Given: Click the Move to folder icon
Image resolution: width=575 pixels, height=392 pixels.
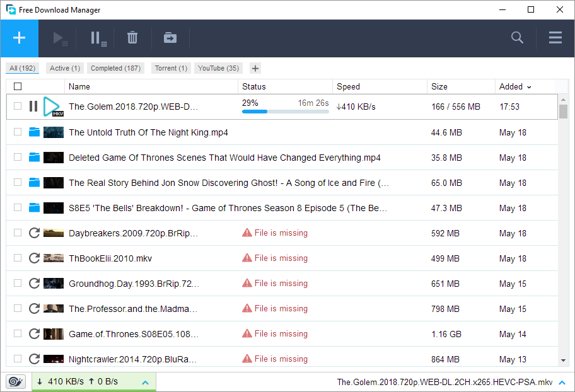Looking at the screenshot, I should [170, 38].
